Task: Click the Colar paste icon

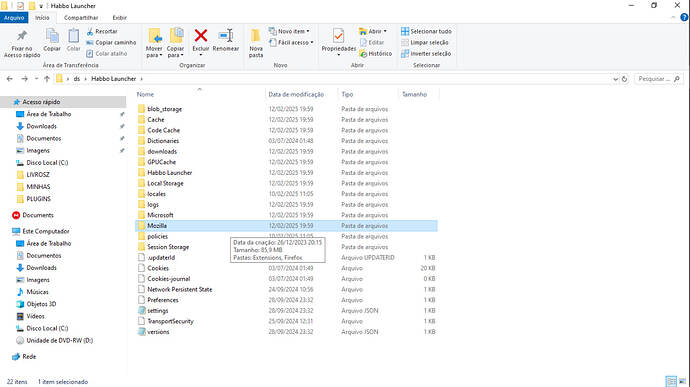Action: point(73,41)
